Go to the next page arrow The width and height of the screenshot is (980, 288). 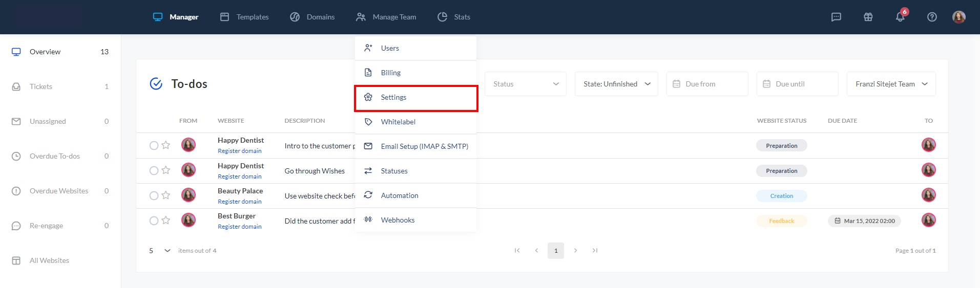[x=575, y=251]
